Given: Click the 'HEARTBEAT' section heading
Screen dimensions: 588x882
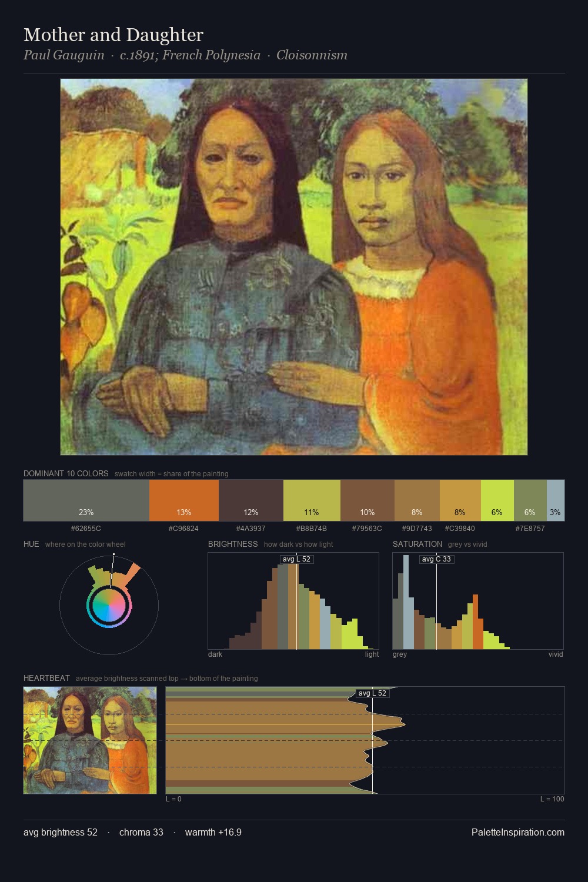Looking at the screenshot, I should coord(46,678).
